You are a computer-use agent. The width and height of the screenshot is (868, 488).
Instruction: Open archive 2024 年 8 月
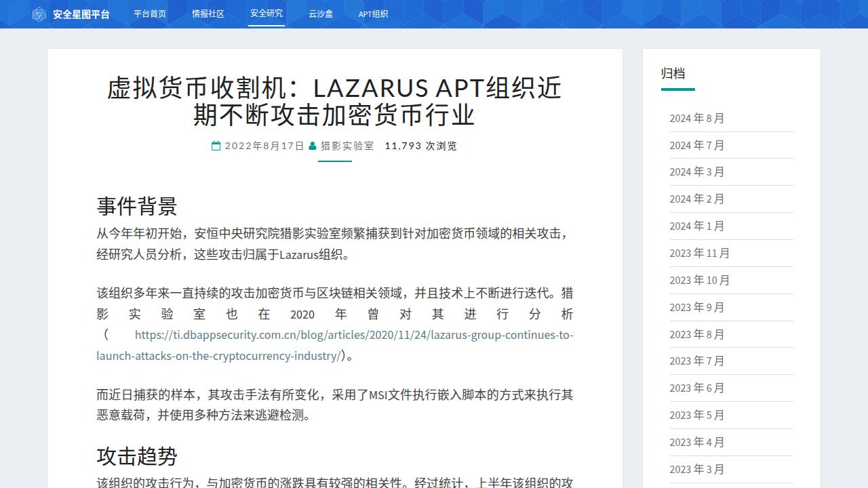pos(697,118)
